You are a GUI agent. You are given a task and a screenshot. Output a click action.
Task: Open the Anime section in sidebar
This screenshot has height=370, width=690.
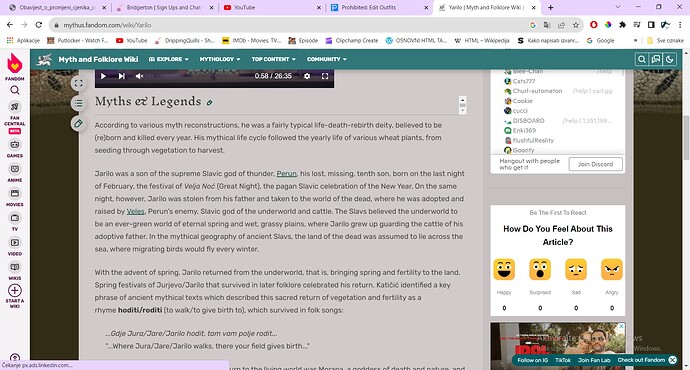tap(15, 173)
